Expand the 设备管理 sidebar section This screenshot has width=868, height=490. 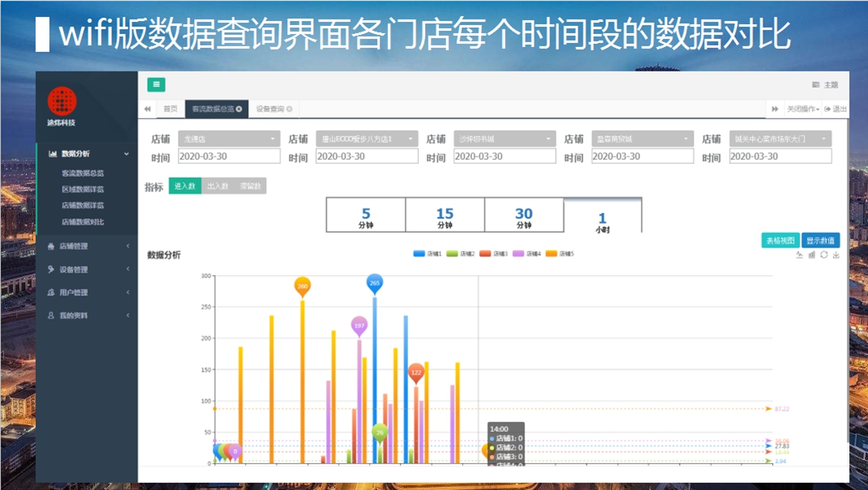[x=127, y=269]
